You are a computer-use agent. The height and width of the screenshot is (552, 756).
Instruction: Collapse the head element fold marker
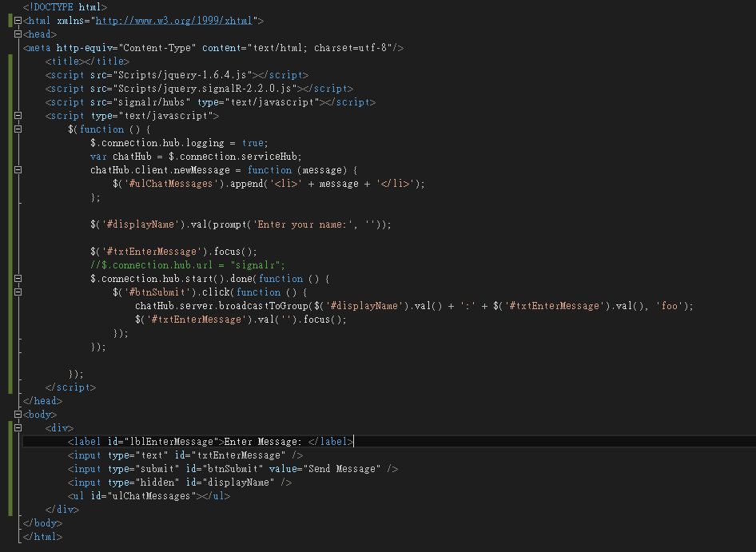coord(18,34)
